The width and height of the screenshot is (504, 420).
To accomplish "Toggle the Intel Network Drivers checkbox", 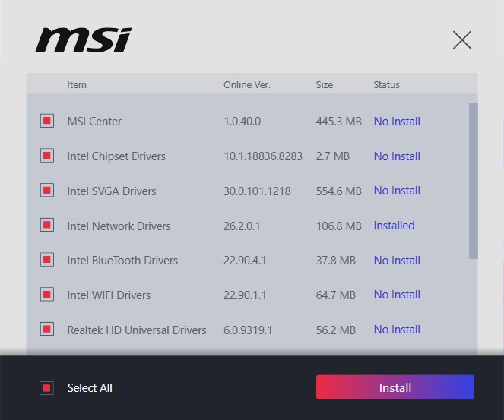I will pyautogui.click(x=47, y=226).
